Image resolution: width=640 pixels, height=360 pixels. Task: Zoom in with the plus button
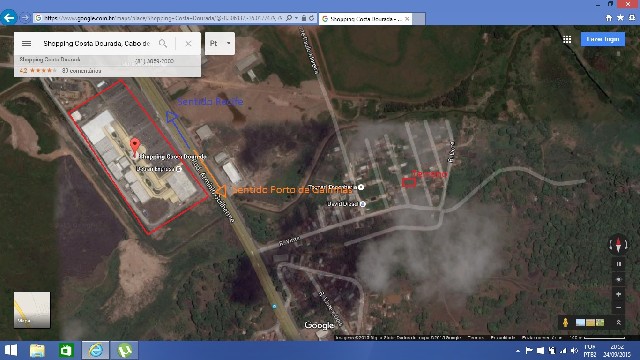[619, 294]
